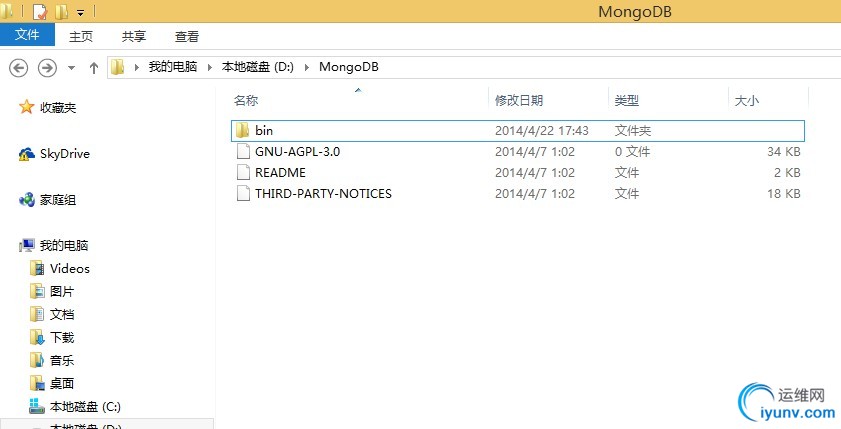Viewport: 841px width, 429px height.
Task: Go back using the back arrow button
Action: 19,68
